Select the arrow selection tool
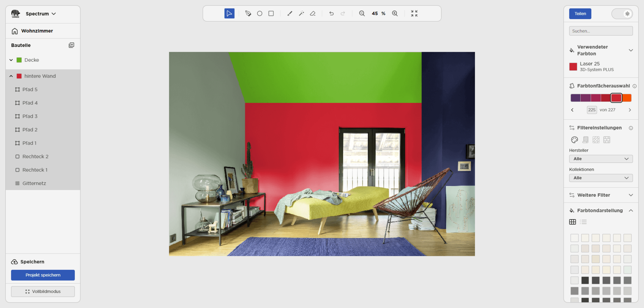This screenshot has width=644, height=308. pos(229,14)
